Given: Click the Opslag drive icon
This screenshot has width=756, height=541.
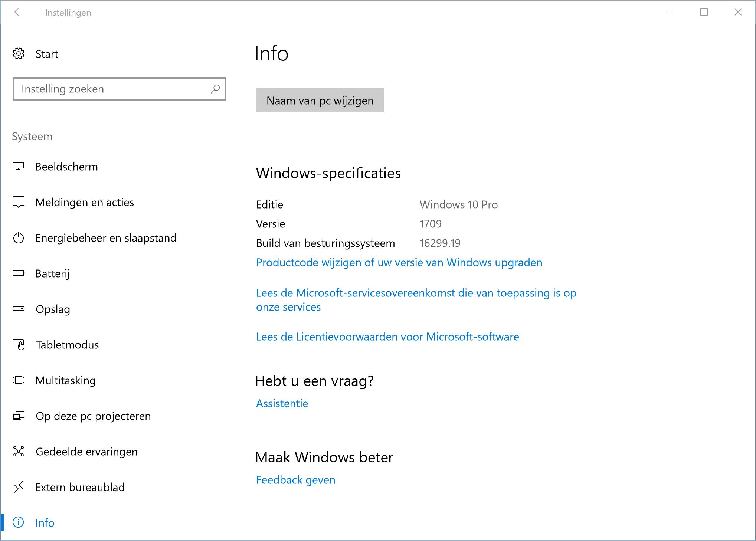Looking at the screenshot, I should tap(19, 309).
